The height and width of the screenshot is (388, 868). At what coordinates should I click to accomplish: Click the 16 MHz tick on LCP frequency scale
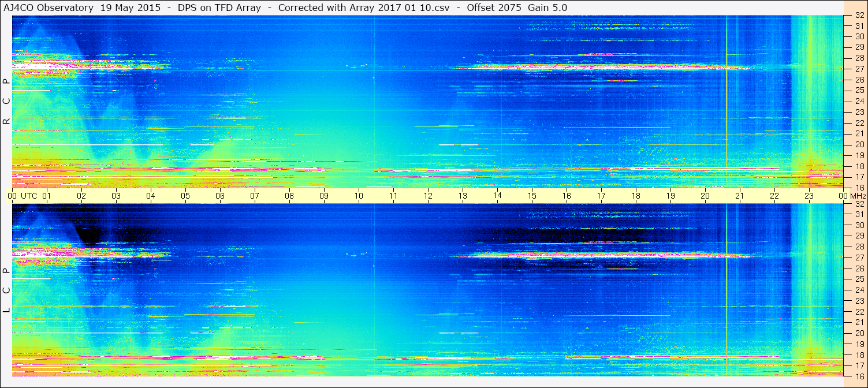point(859,375)
